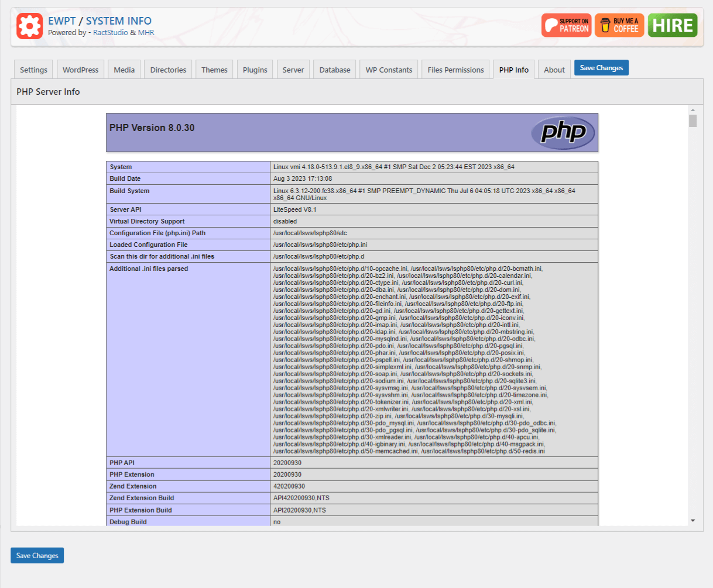713x588 pixels.
Task: Click the Debug Build label
Action: [128, 522]
